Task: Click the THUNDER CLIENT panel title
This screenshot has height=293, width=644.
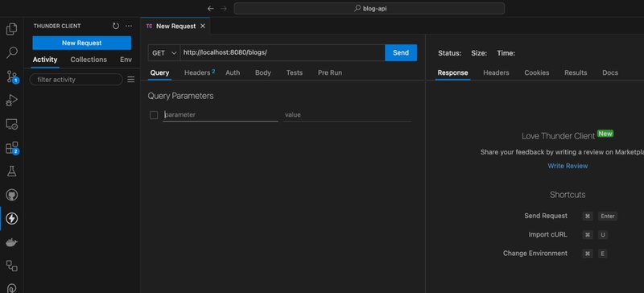Action: click(57, 26)
